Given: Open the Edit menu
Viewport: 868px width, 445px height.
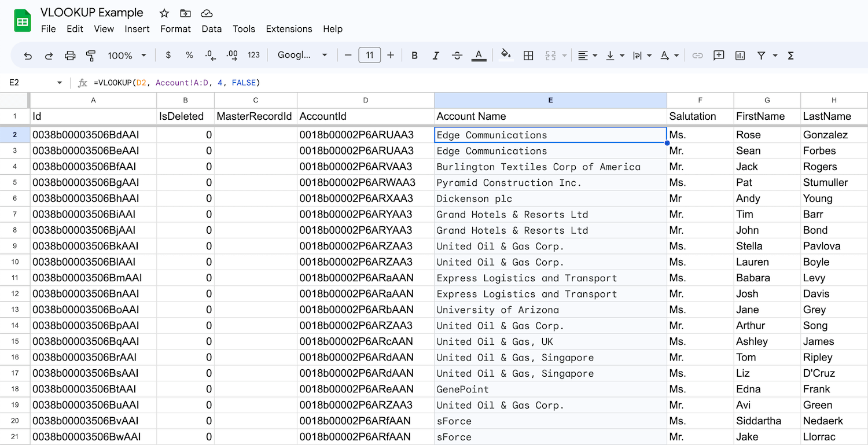Looking at the screenshot, I should point(75,29).
